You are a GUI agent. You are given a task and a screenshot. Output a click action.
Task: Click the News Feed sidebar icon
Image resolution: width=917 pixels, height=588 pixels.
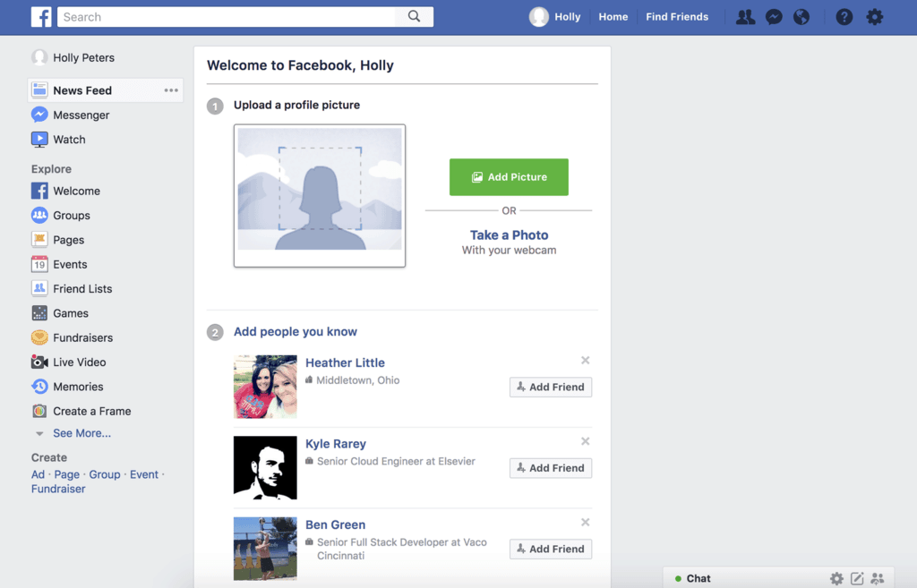(x=39, y=90)
